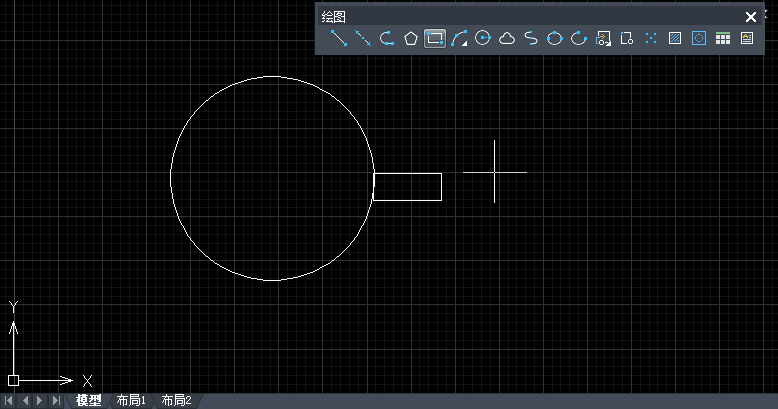Choose the Ellipse tool
Screen dimensions: 778x409
555,39
